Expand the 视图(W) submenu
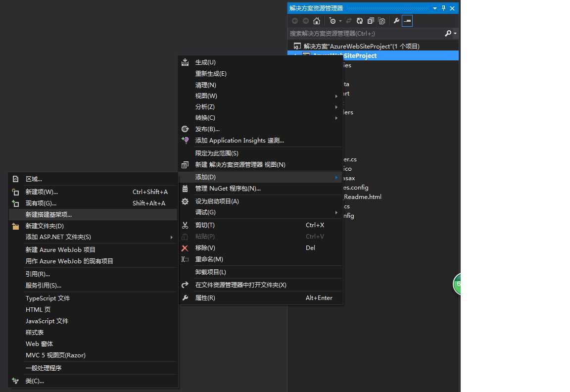 [x=261, y=96]
